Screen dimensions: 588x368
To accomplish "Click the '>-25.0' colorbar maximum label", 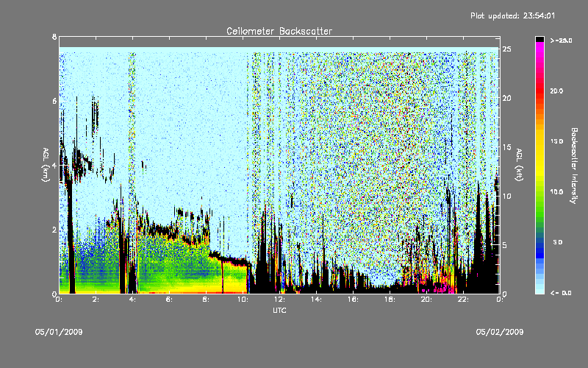I will pyautogui.click(x=561, y=40).
